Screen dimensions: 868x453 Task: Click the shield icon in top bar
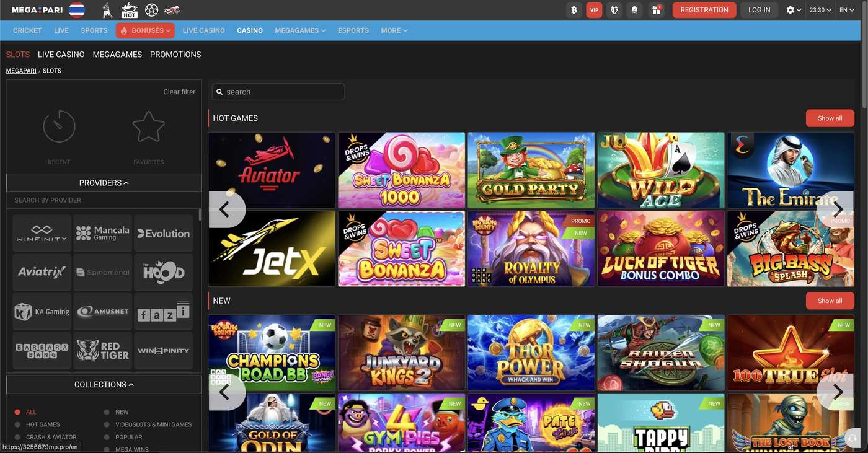[614, 10]
